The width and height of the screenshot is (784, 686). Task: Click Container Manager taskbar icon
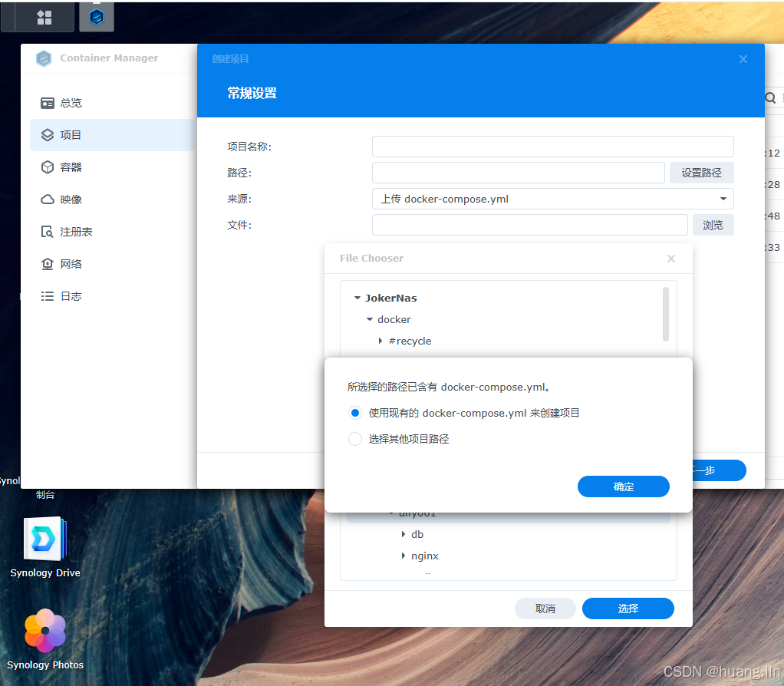[x=97, y=18]
